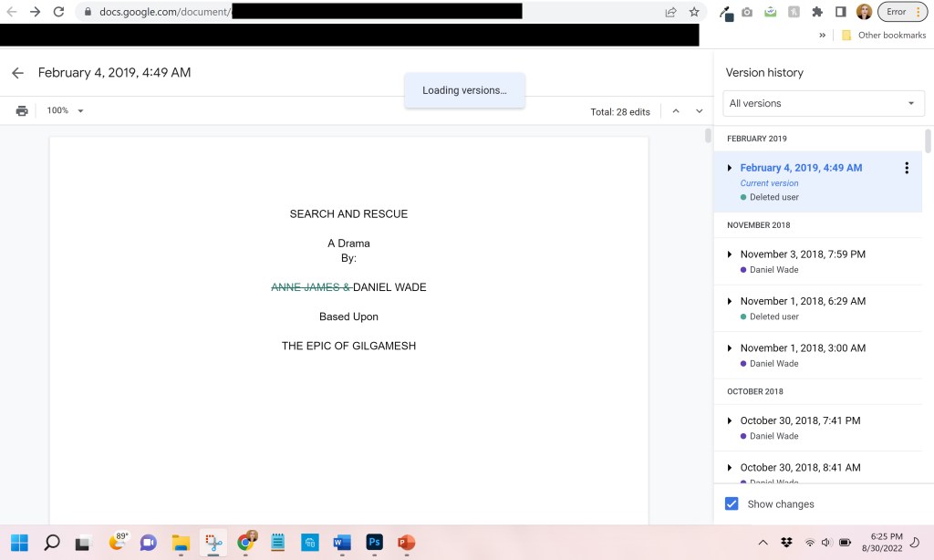934x560 pixels.
Task: Select the October 30, 2018, 7:41 PM version
Action: pos(800,420)
